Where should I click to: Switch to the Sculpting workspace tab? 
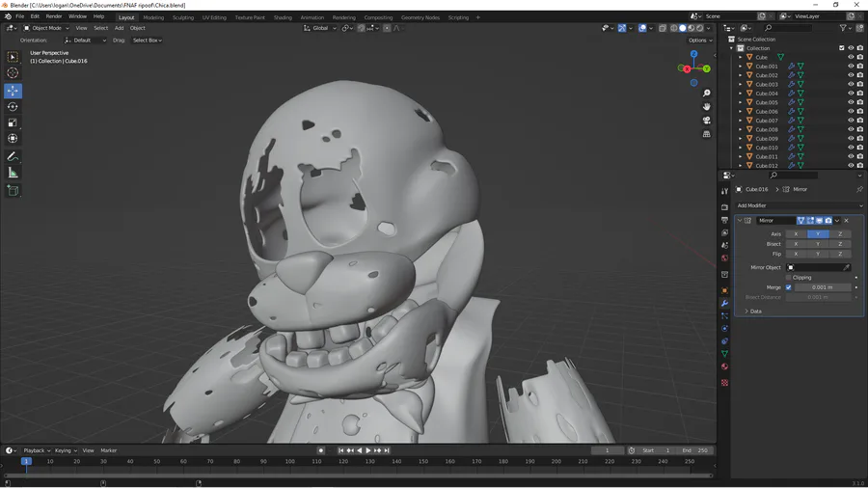182,17
